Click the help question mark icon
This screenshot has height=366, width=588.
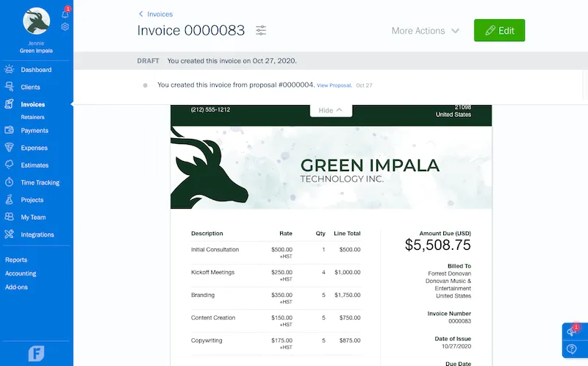tap(573, 349)
